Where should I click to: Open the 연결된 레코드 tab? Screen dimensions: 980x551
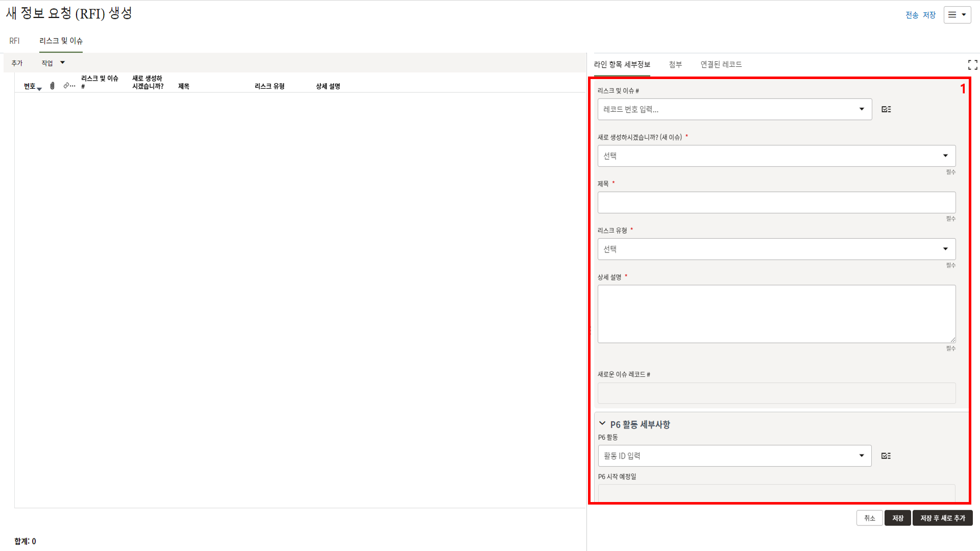tap(721, 64)
